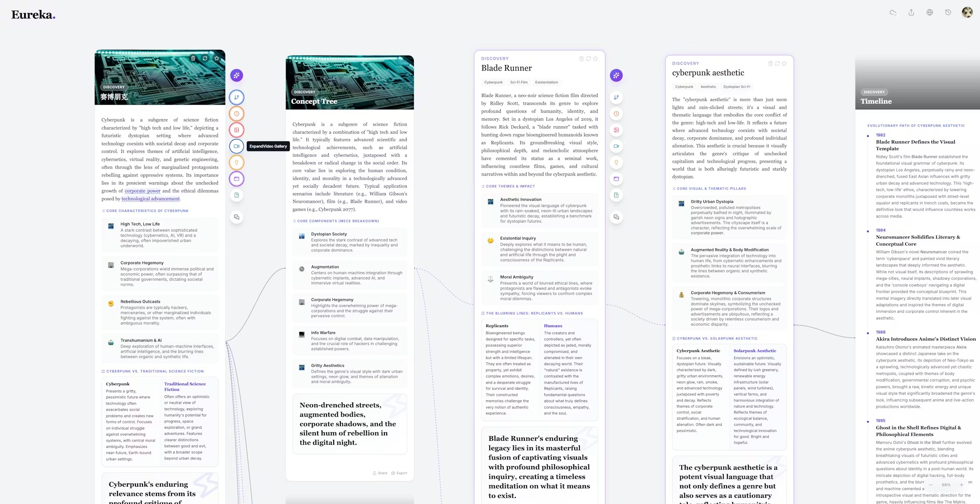Open the version history icon in top bar
The width and height of the screenshot is (980, 504).
948,12
